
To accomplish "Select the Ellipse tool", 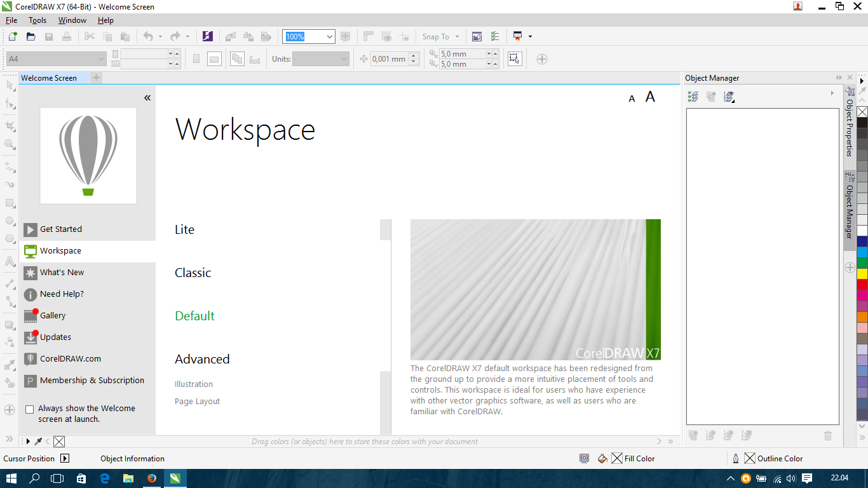I will coord(10,221).
